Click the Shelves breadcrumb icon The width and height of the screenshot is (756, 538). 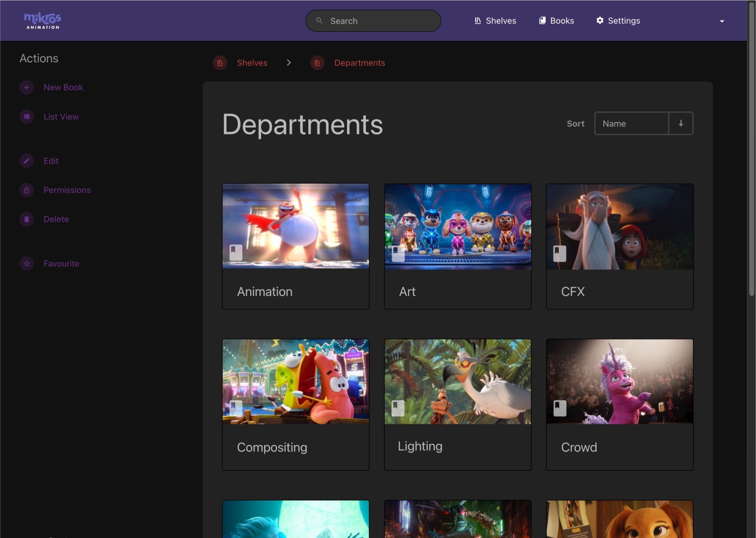(220, 63)
